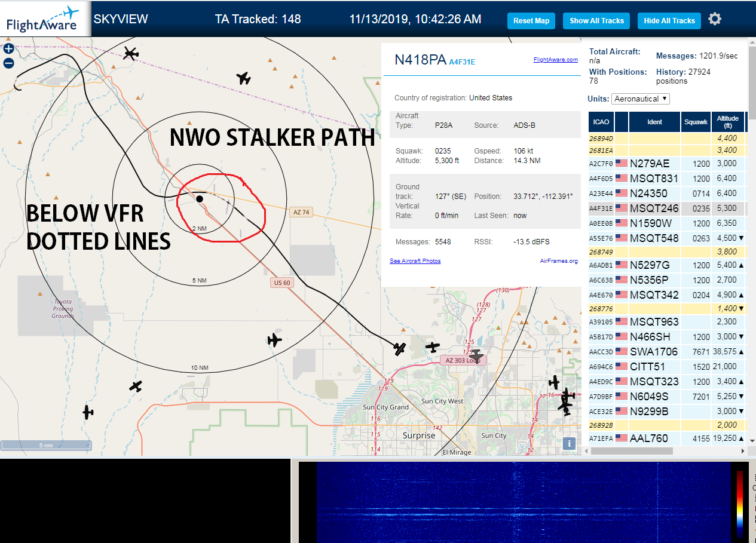The width and height of the screenshot is (756, 543).
Task: Click US flag in N279AE row
Action: pyautogui.click(x=622, y=164)
